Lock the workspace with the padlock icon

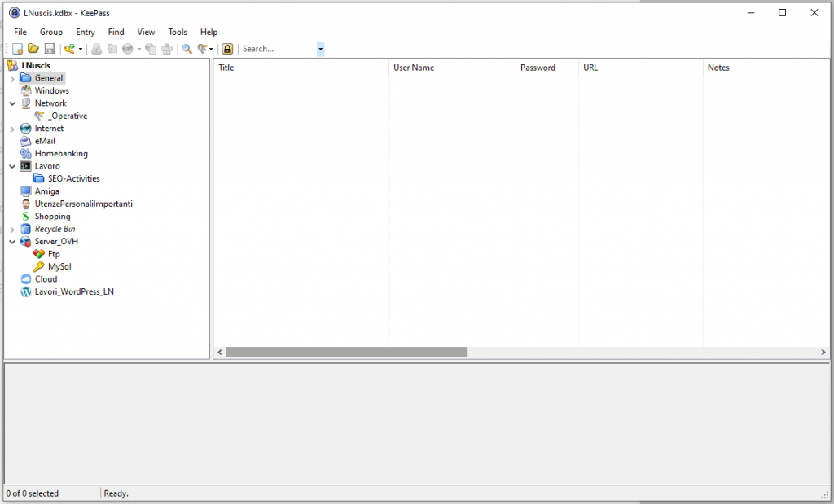pyautogui.click(x=228, y=49)
